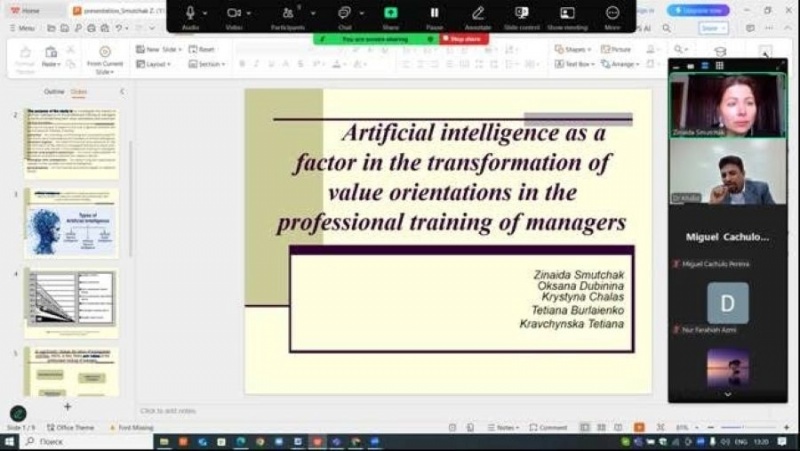Switch to the Outline tab in slide panel

coord(54,91)
